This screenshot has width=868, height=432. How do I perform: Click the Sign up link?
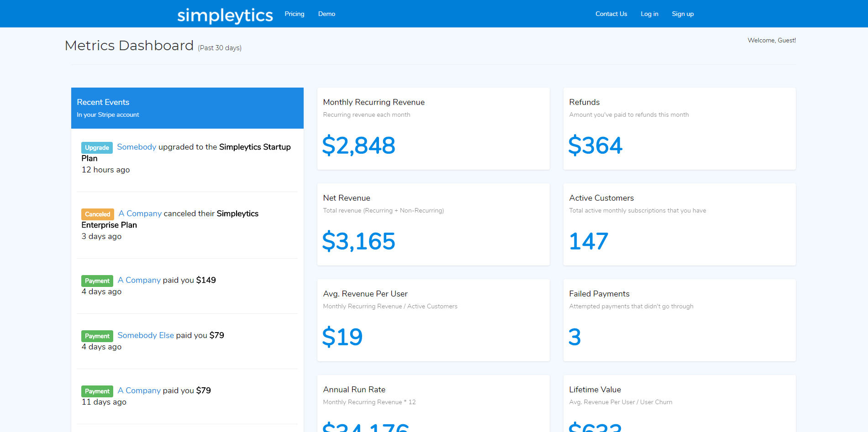[x=683, y=14]
